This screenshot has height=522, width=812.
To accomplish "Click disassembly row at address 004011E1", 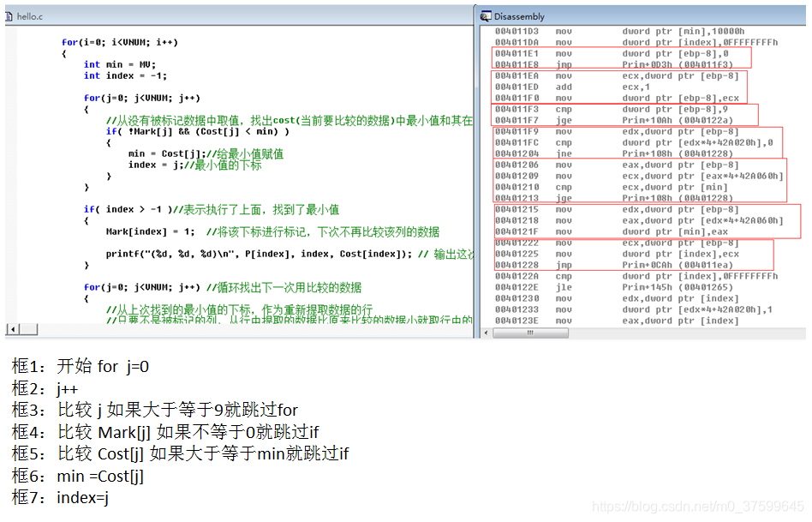I will point(612,53).
